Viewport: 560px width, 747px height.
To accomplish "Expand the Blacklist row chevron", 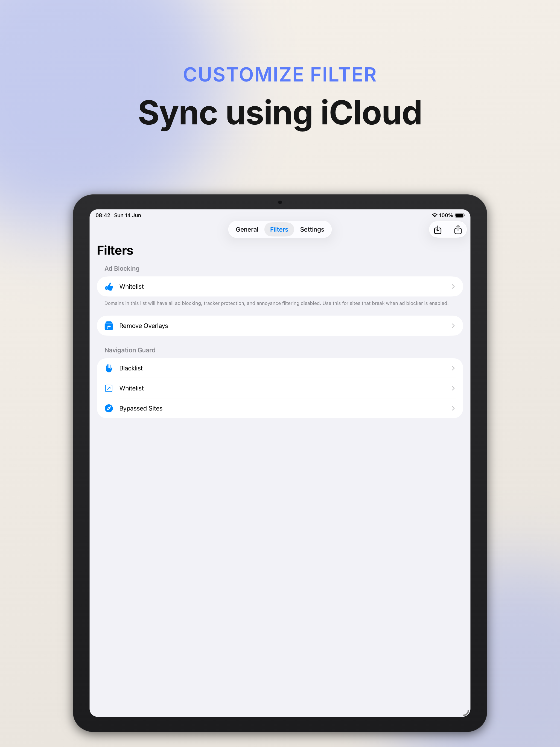I will [453, 368].
